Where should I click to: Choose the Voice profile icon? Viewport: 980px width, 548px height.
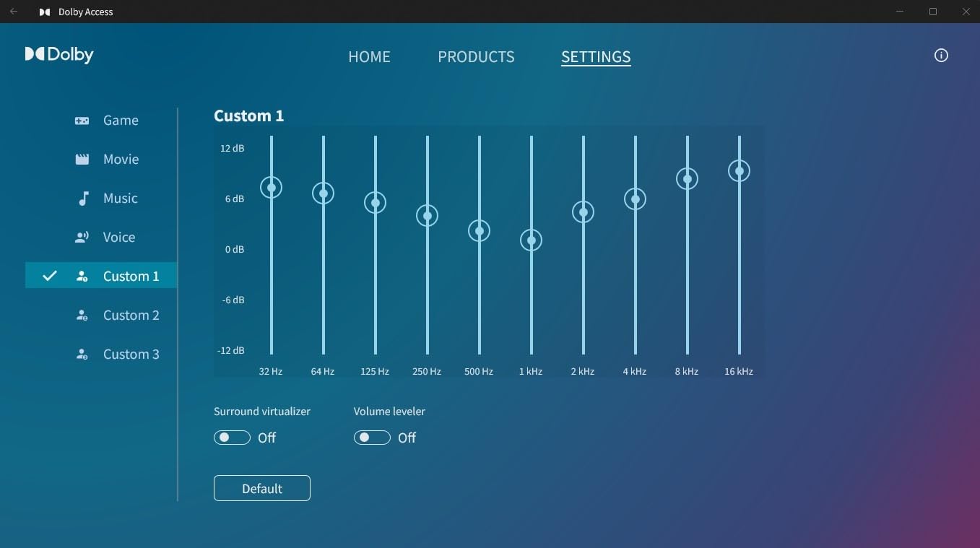82,237
